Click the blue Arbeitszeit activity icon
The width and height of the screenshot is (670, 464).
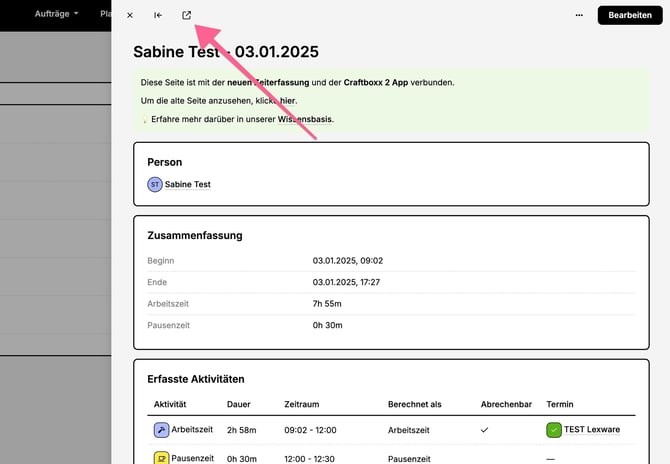[161, 430]
